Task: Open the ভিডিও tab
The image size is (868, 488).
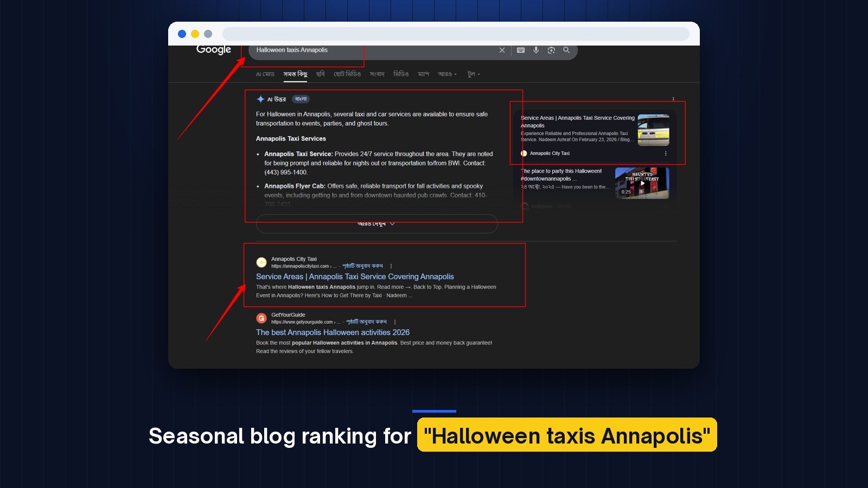Action: pyautogui.click(x=401, y=74)
